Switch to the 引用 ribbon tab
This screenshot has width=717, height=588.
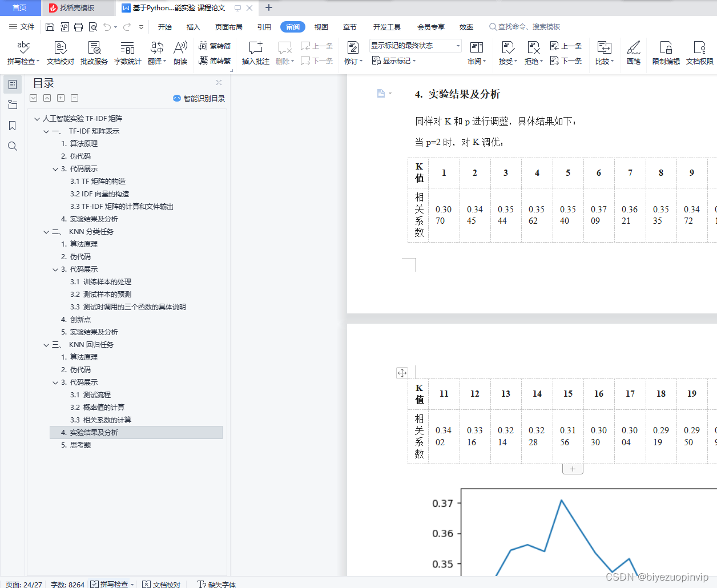(x=264, y=27)
